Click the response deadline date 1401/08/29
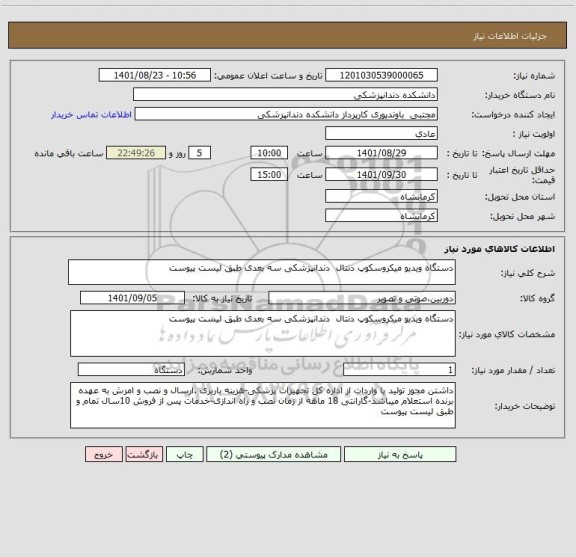Screen dimensions: 576x557 (381, 153)
